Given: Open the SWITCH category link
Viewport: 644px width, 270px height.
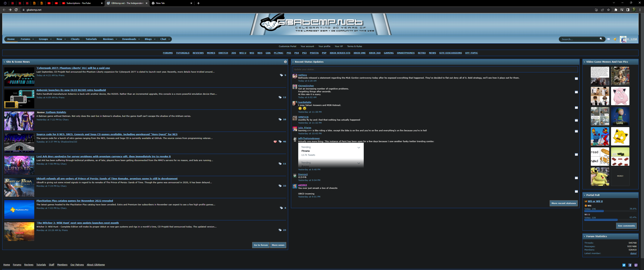Looking at the screenshot, I should click(223, 53).
